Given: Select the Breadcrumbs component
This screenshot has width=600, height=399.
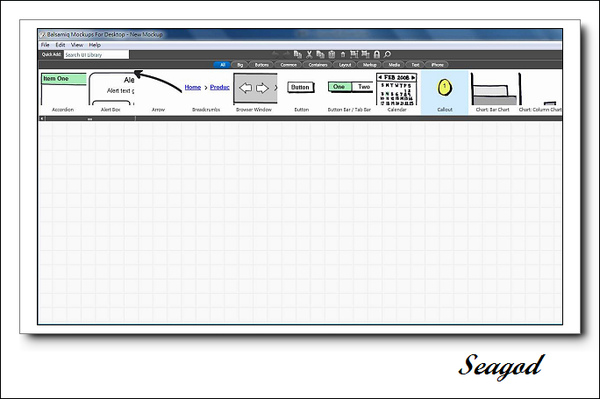Looking at the screenshot, I should [206, 92].
